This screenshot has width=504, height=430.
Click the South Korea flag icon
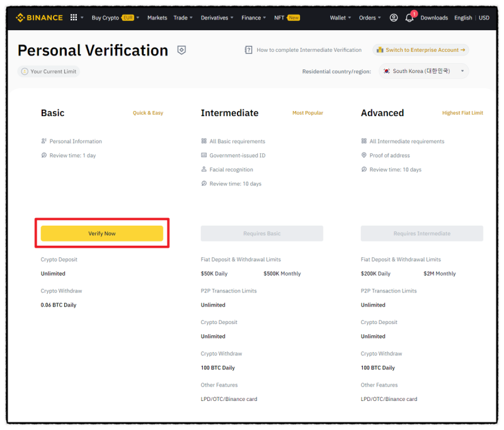[x=387, y=71]
